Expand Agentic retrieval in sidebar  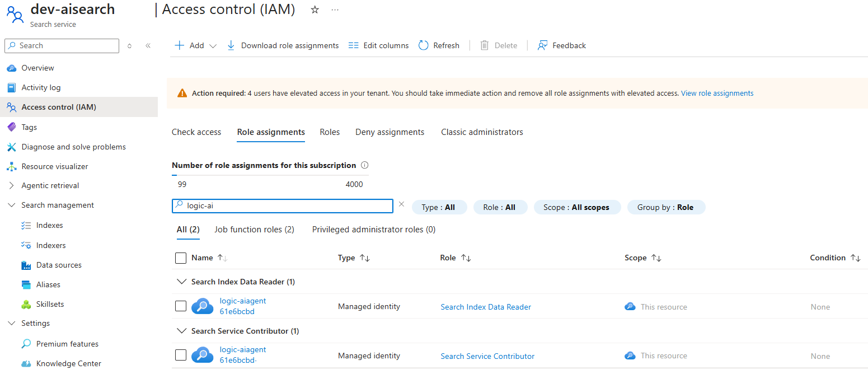coord(12,185)
